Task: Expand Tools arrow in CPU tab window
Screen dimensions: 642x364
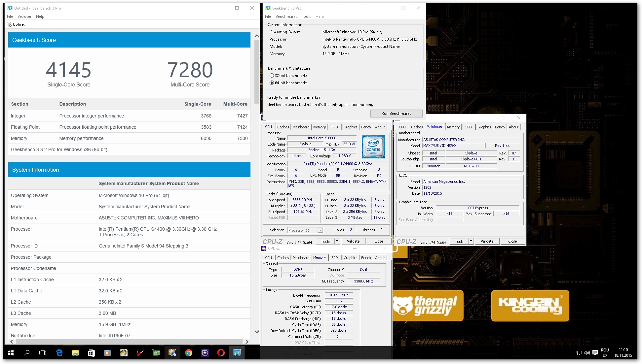Action: (337, 241)
